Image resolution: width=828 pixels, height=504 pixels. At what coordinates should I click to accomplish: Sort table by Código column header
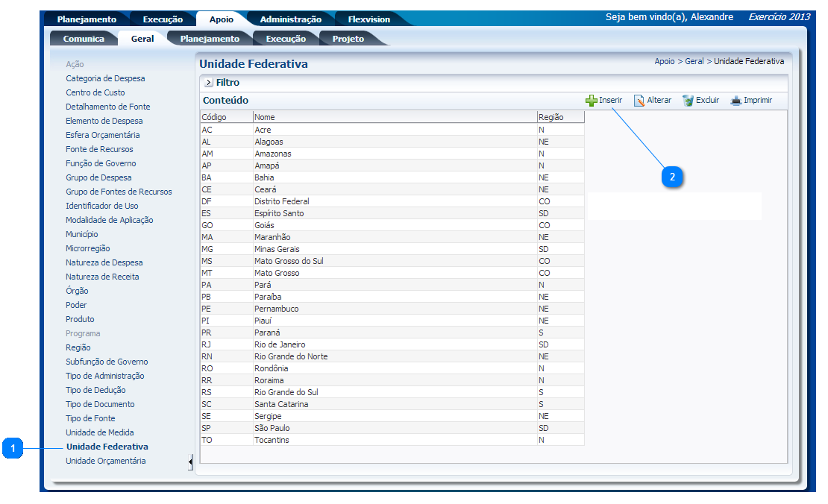point(214,117)
